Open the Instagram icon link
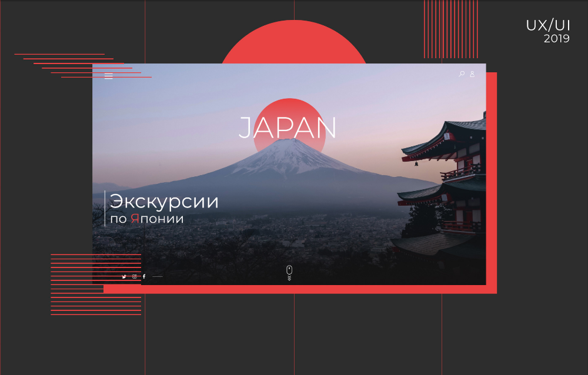 click(x=134, y=277)
